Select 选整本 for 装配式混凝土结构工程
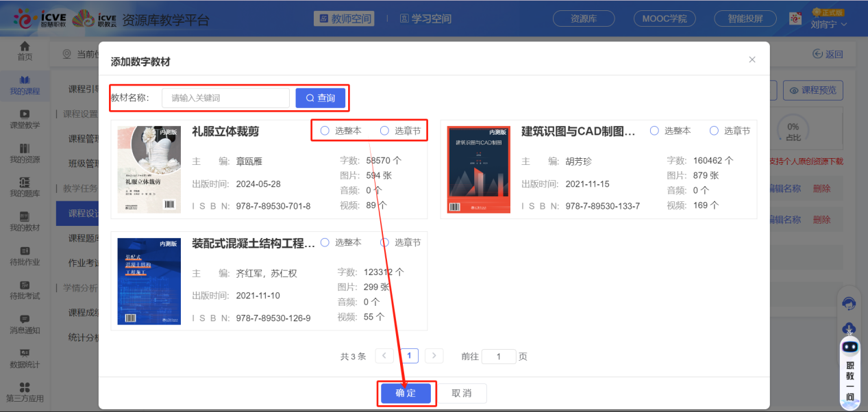 (x=325, y=242)
